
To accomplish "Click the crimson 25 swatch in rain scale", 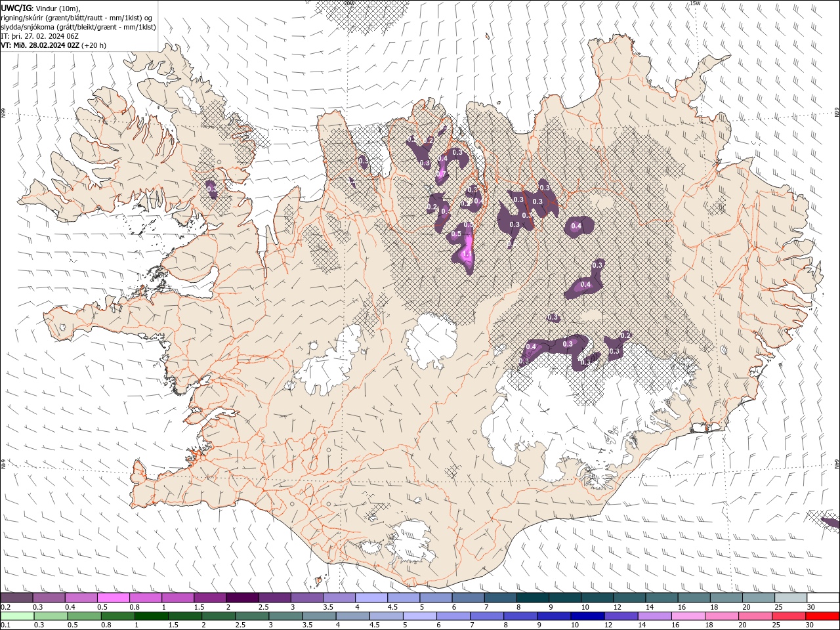I will (x=789, y=616).
